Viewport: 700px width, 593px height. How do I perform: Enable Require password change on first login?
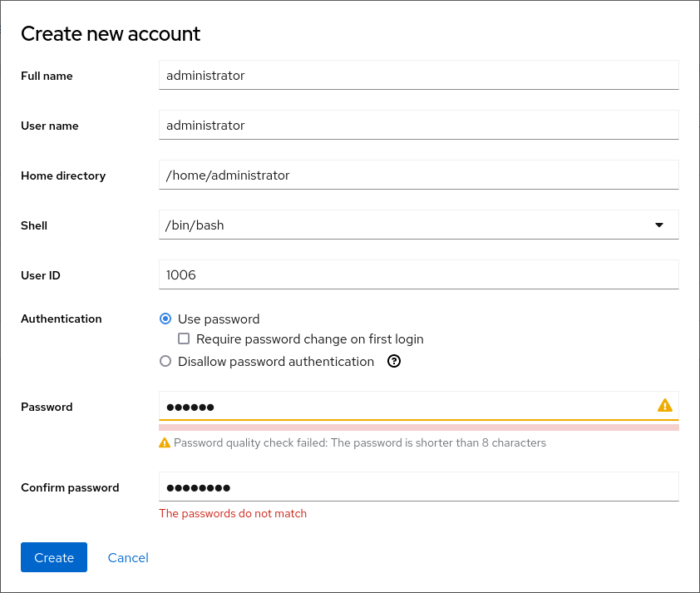(185, 339)
